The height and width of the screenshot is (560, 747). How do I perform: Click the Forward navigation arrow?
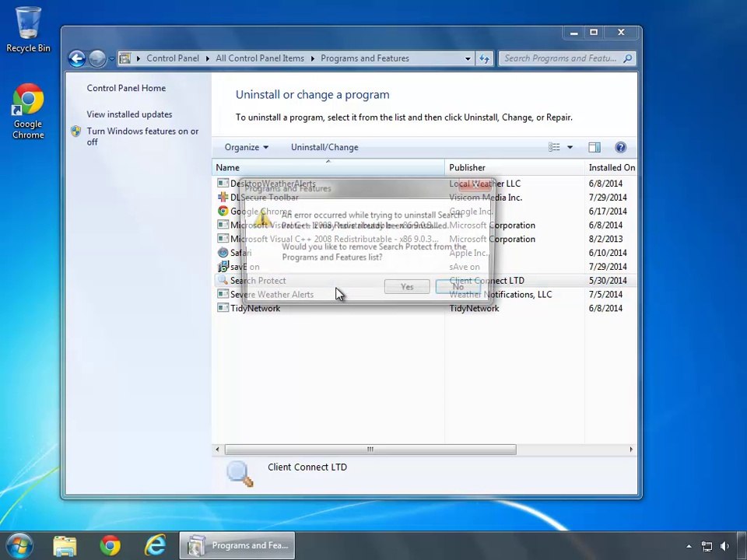pos(97,58)
